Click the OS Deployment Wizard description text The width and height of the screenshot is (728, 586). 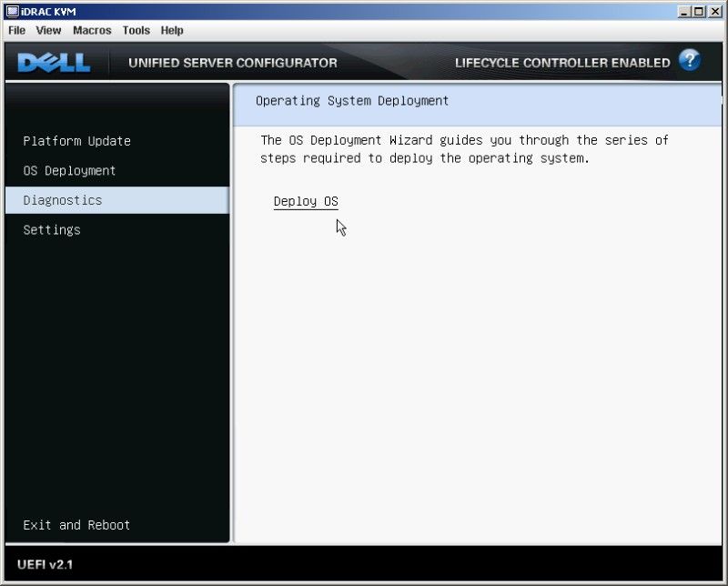coord(464,149)
